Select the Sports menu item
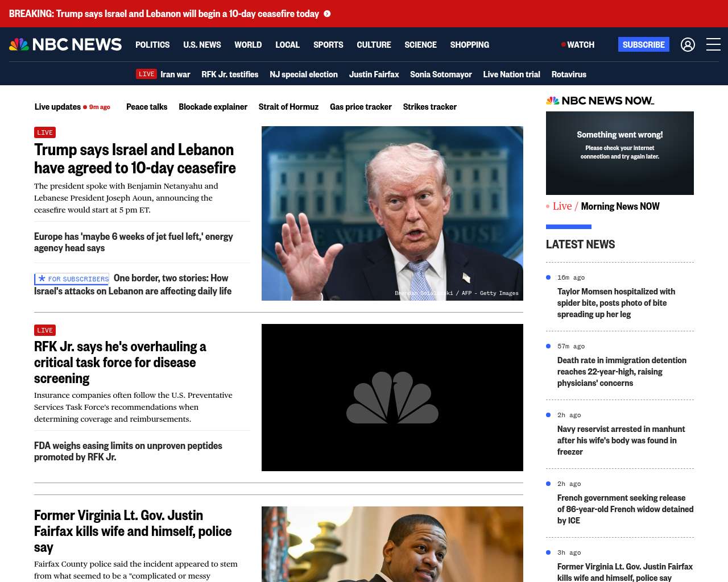728x582 pixels. click(x=328, y=44)
